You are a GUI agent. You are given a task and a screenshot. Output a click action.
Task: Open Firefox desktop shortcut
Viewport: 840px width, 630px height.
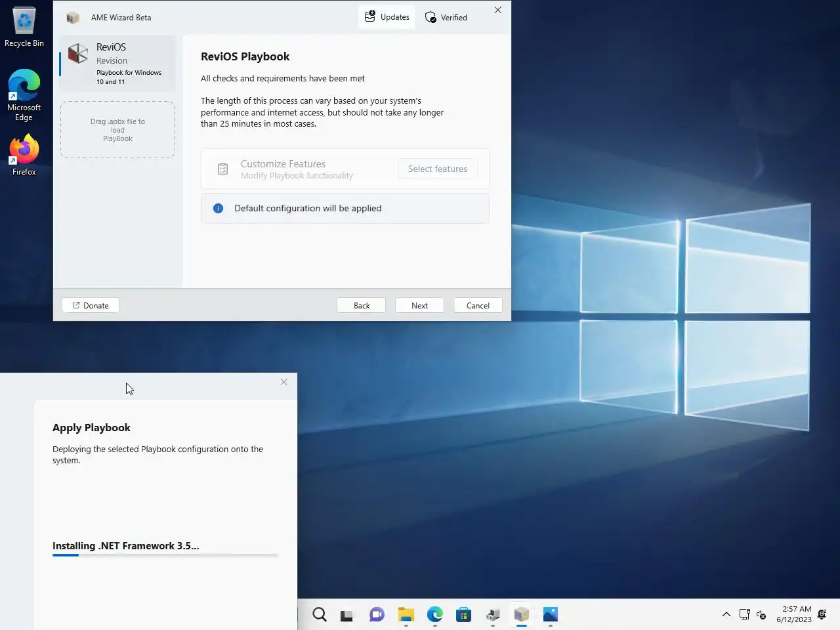pyautogui.click(x=24, y=155)
